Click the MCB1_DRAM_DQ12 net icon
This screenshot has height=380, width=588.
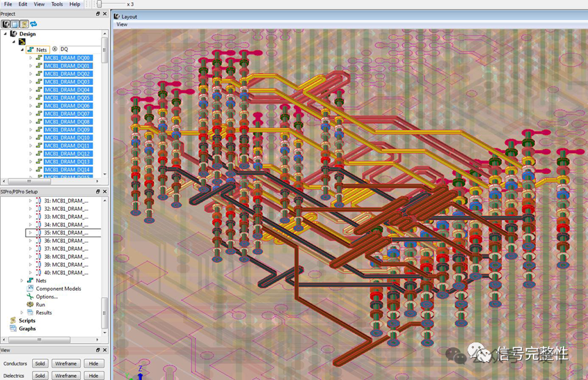39,154
